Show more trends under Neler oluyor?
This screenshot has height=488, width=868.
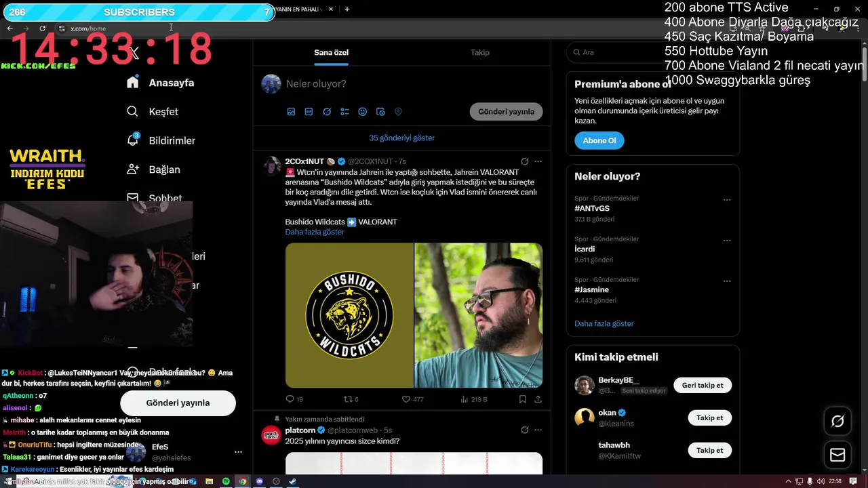click(x=604, y=323)
